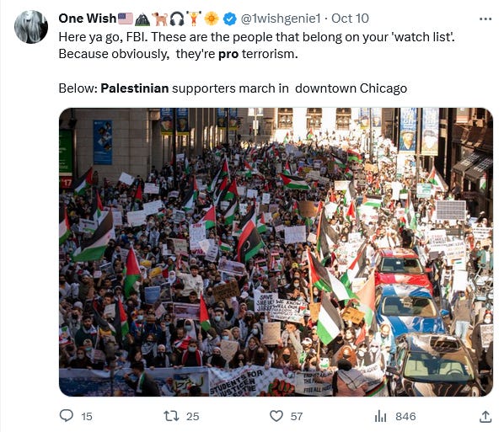Open the three-dot more options menu
This screenshot has height=432, width=504.
(485, 19)
